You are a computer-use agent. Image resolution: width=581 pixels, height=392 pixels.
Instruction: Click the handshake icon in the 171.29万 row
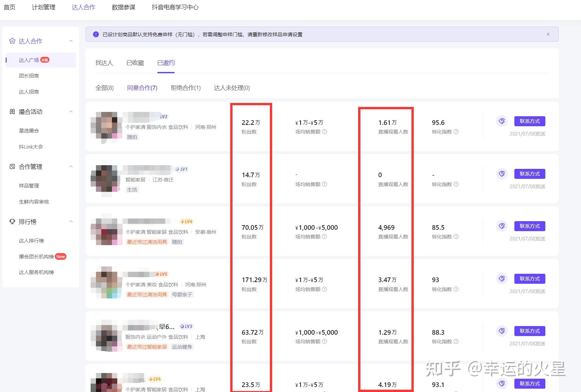click(x=502, y=279)
